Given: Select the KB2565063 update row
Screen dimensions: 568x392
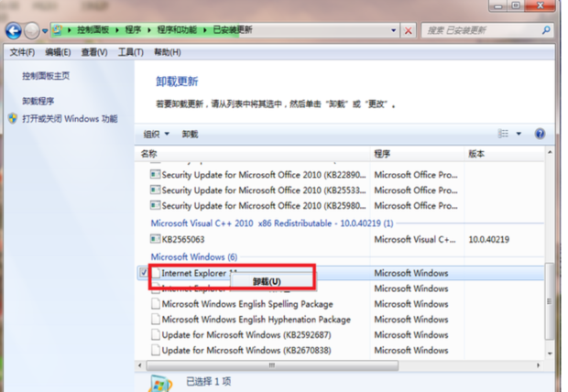Looking at the screenshot, I should coord(340,239).
